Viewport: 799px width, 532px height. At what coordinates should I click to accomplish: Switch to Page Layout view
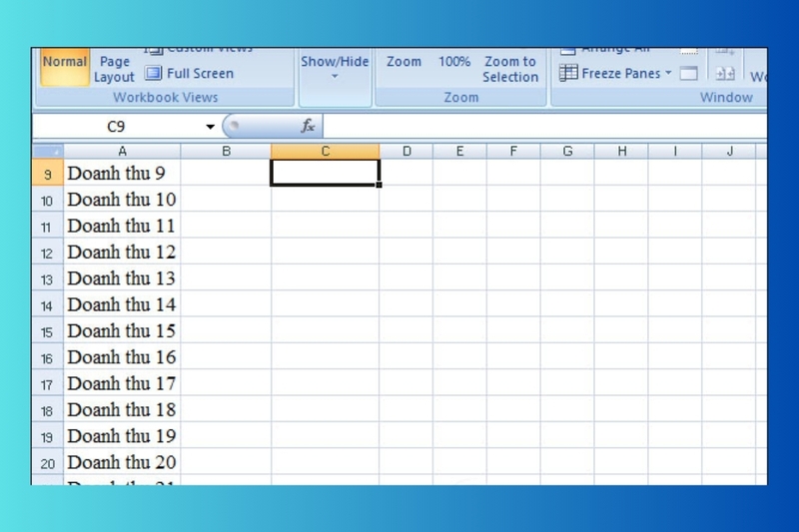(114, 69)
